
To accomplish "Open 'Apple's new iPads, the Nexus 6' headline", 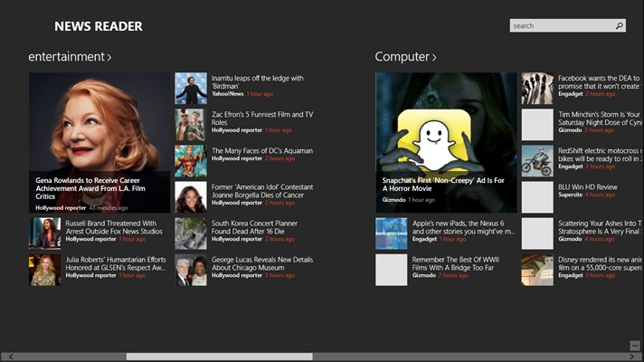I will point(463,227).
